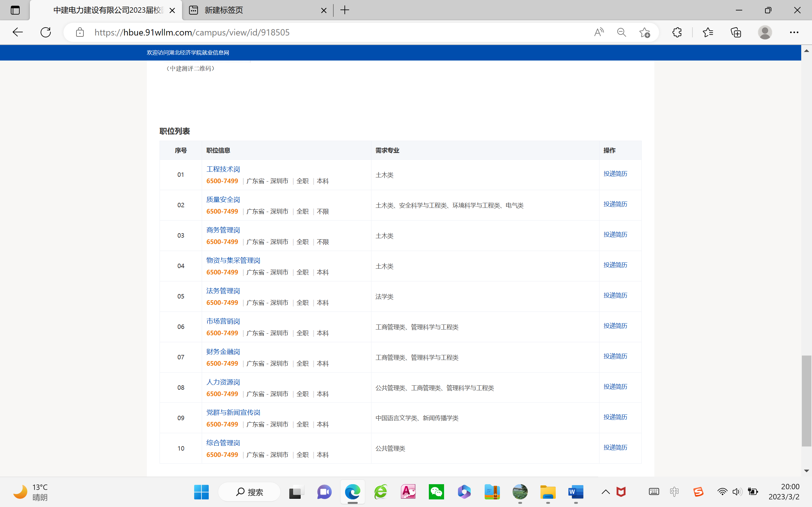812x507 pixels.
Task: Open the 党群与新闻宣传岗 position link
Action: tap(233, 413)
